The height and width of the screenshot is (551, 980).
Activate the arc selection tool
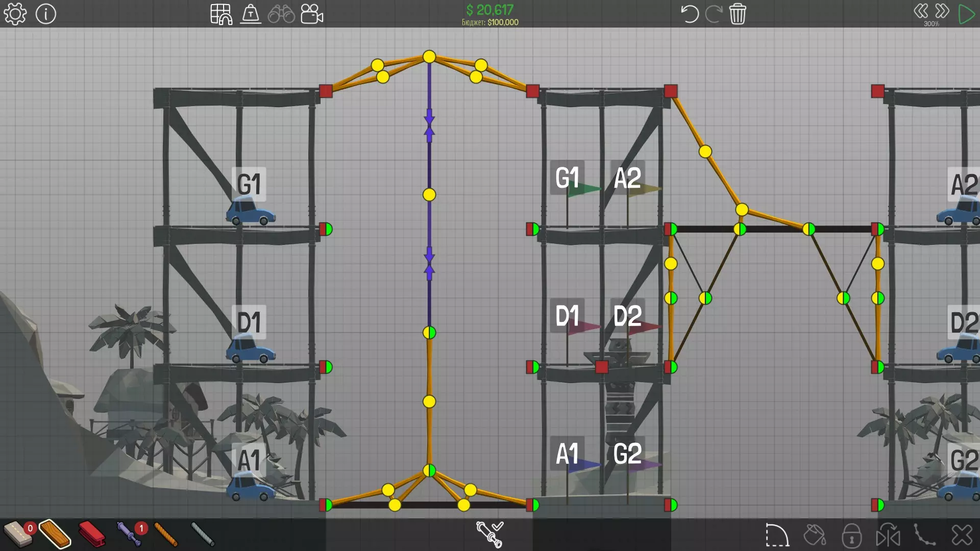777,535
